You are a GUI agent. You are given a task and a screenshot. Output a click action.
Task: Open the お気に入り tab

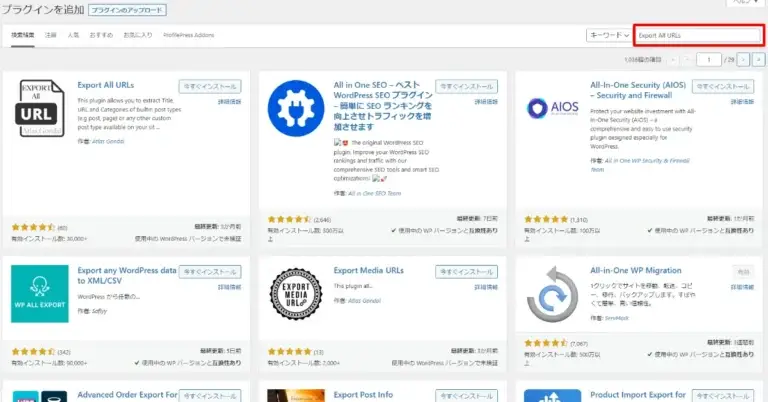point(137,35)
